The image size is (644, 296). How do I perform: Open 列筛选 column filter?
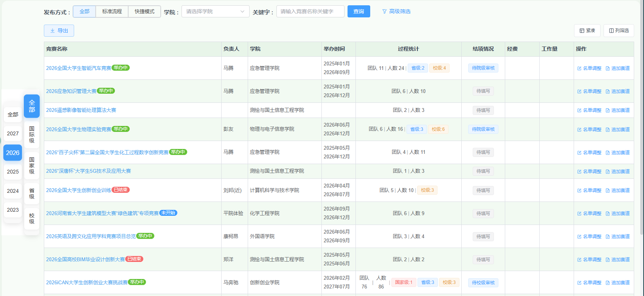click(619, 31)
